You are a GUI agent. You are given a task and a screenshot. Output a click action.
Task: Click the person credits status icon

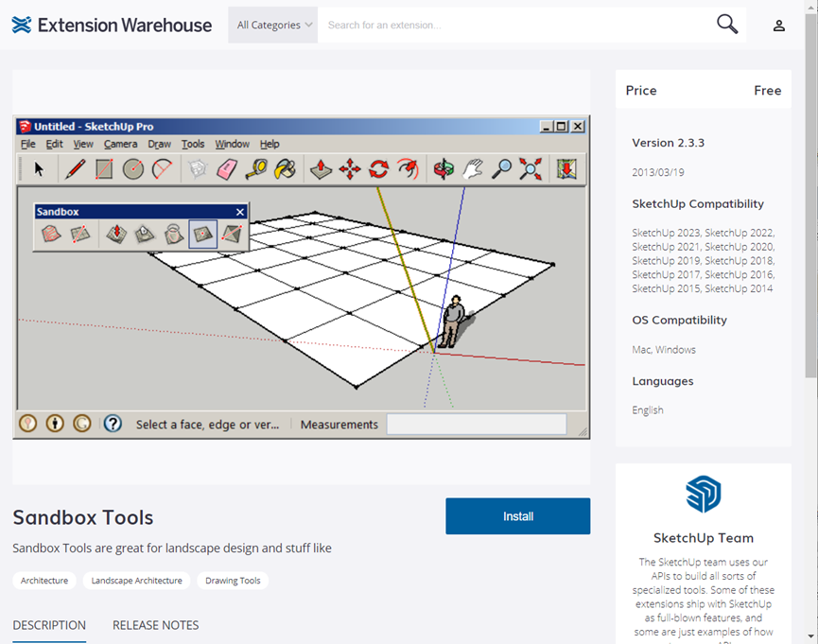pos(55,424)
